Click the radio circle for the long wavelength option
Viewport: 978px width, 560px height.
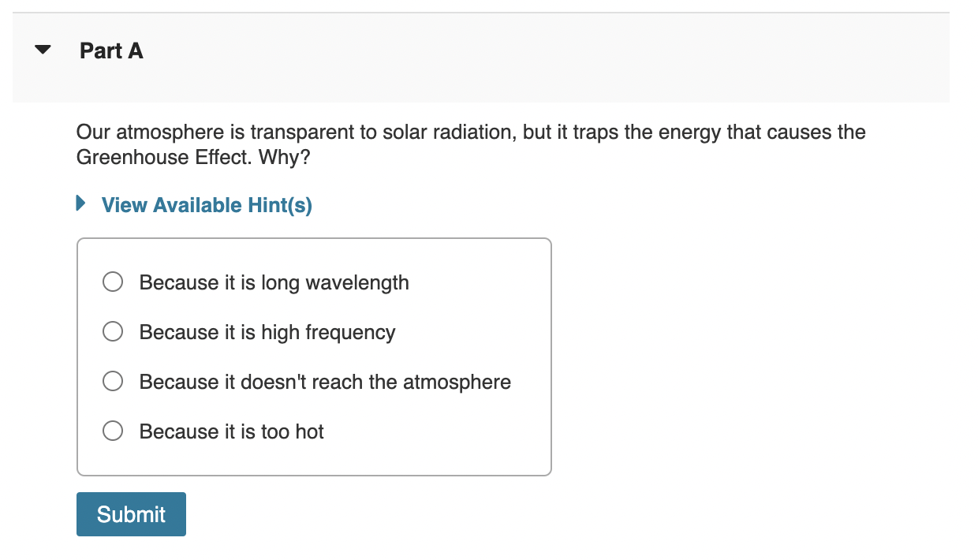pyautogui.click(x=113, y=282)
